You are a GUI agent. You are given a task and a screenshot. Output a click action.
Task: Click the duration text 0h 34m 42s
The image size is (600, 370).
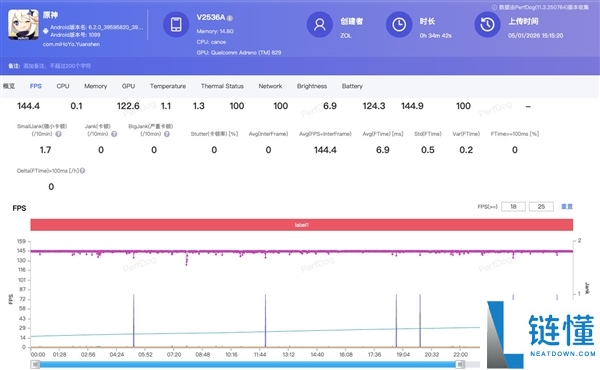click(x=435, y=36)
